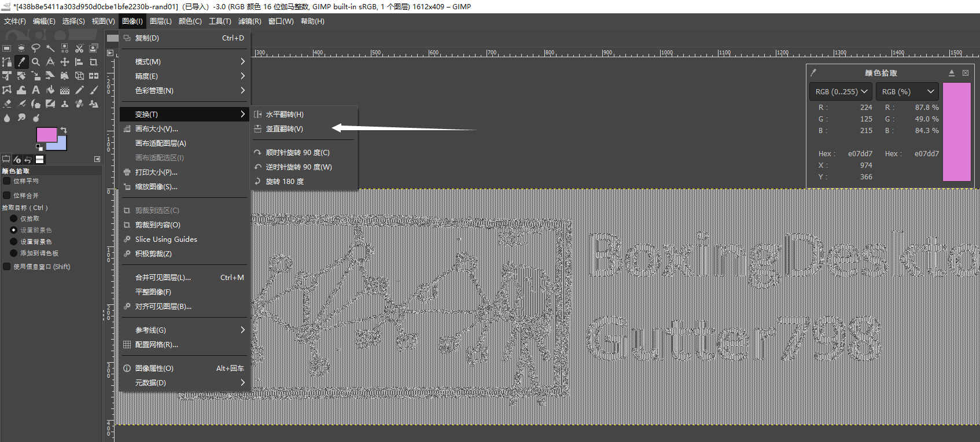Viewport: 980px width, 442px height.
Task: Enable the 取样平均 checkbox
Action: 7,181
